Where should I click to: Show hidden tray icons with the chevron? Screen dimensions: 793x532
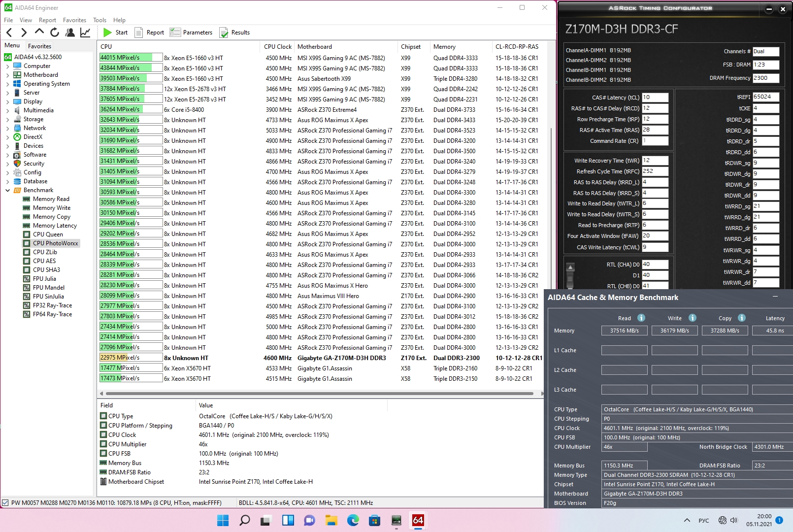point(687,520)
